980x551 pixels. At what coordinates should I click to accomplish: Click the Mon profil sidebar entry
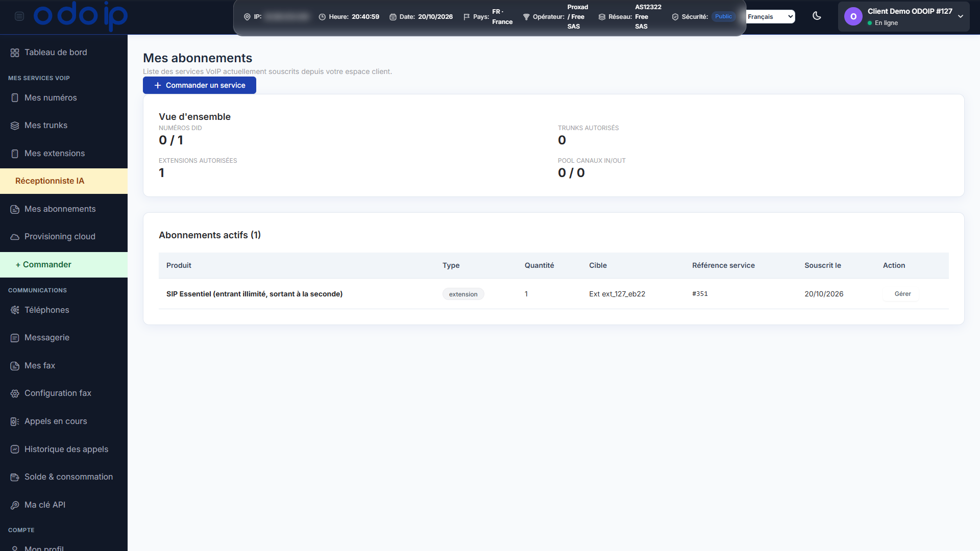point(64,547)
